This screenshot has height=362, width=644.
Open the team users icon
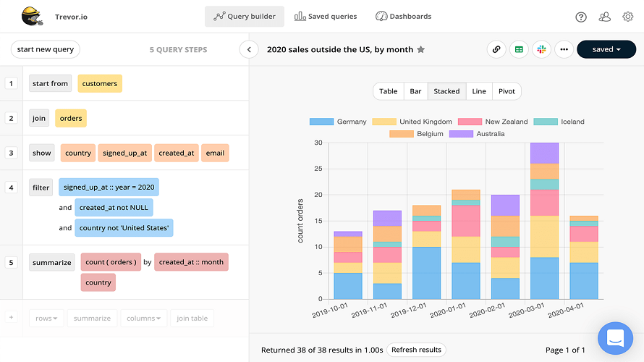pyautogui.click(x=604, y=17)
